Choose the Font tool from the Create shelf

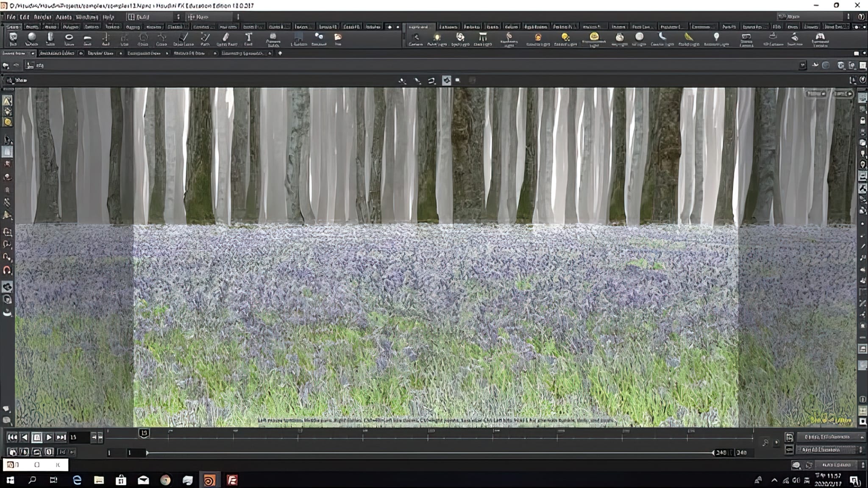248,39
